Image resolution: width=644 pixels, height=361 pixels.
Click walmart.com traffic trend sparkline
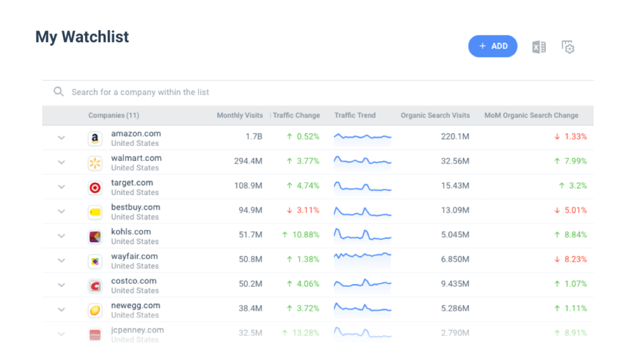pos(363,161)
